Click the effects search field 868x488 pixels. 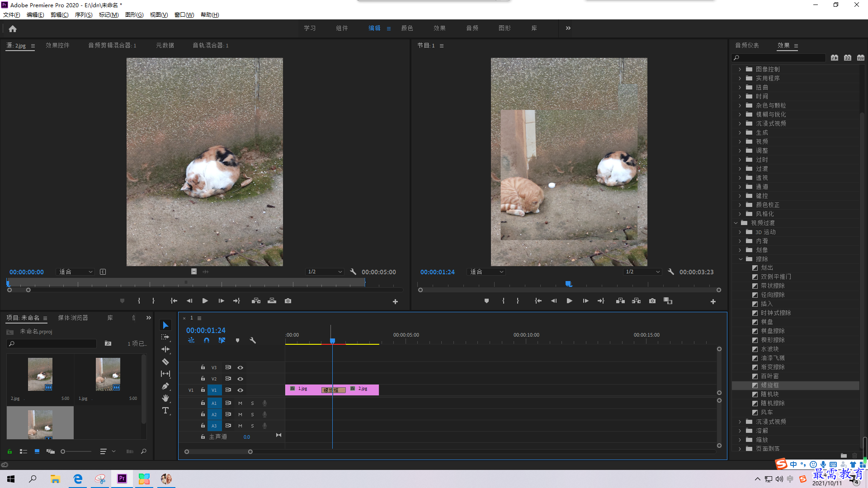point(779,58)
